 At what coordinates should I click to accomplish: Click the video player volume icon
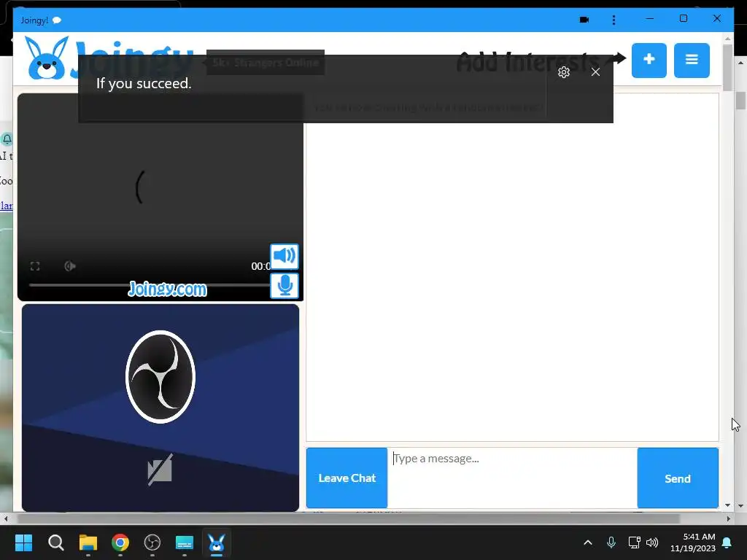[x=70, y=266]
